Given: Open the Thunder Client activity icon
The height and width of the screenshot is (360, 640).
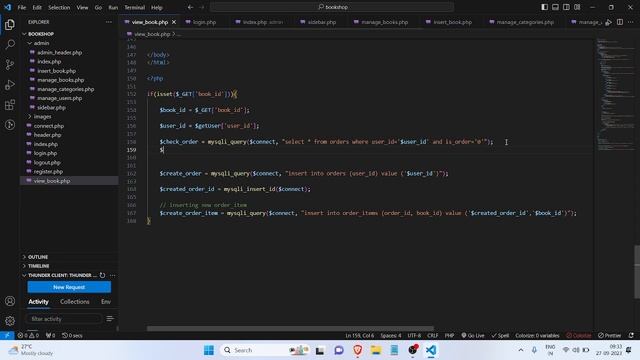Looking at the screenshot, I should [x=10, y=124].
